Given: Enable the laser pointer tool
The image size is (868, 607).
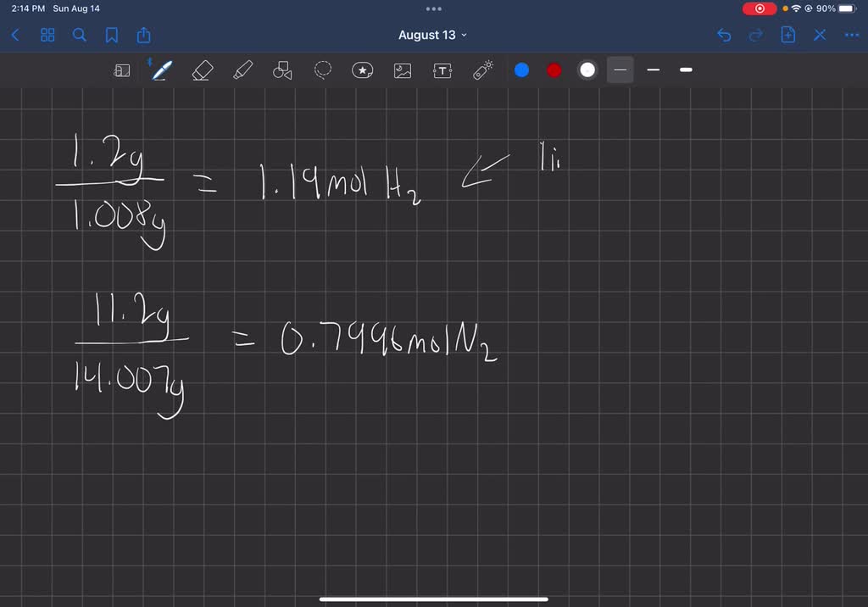Looking at the screenshot, I should (x=483, y=70).
